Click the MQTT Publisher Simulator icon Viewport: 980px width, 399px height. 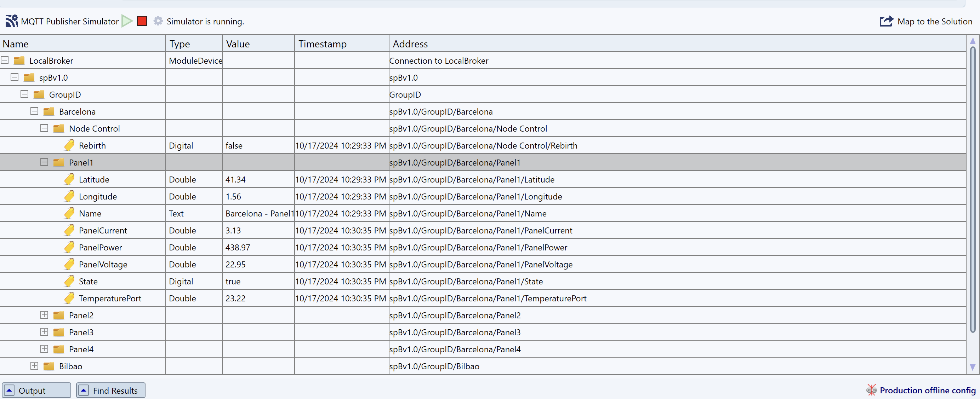(11, 21)
